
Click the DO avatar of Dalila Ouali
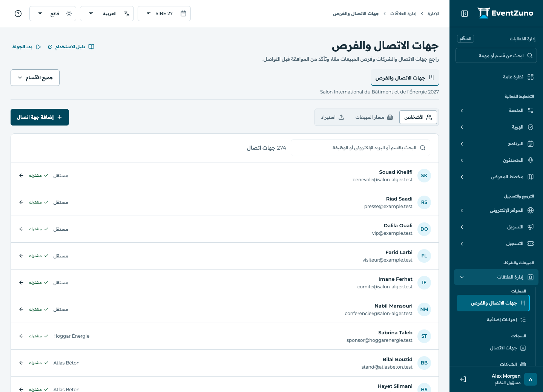coord(424,229)
